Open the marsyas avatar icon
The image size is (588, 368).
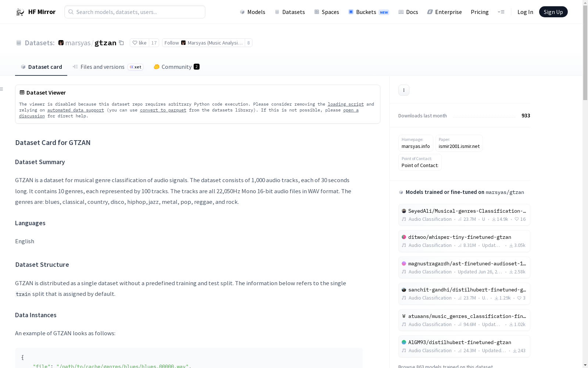61,43
